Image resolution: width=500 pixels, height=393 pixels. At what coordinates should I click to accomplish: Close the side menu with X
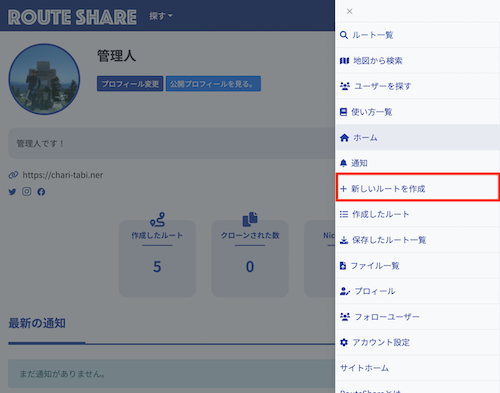349,11
